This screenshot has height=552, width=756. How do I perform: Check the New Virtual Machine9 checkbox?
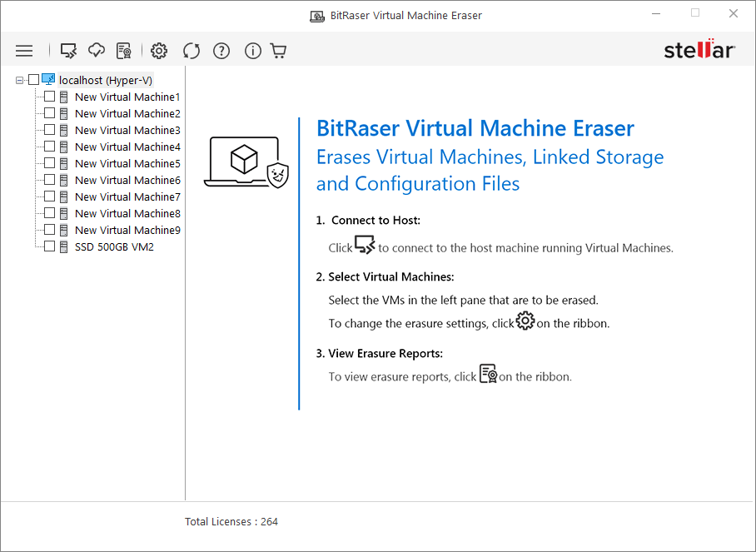(50, 230)
